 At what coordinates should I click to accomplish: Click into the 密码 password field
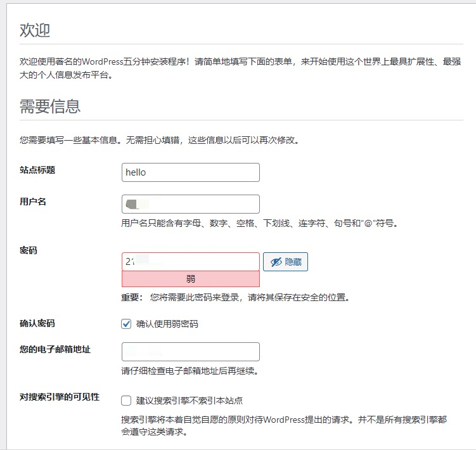[x=191, y=262]
